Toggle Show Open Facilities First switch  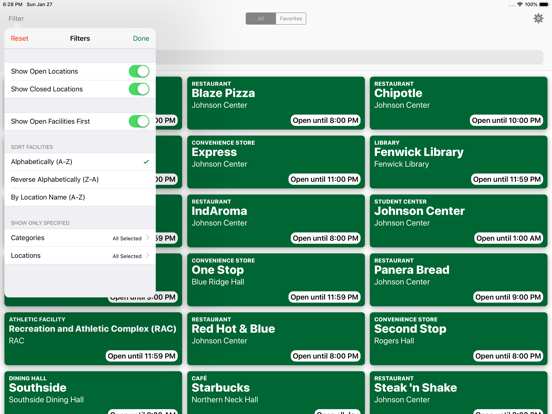click(x=139, y=121)
